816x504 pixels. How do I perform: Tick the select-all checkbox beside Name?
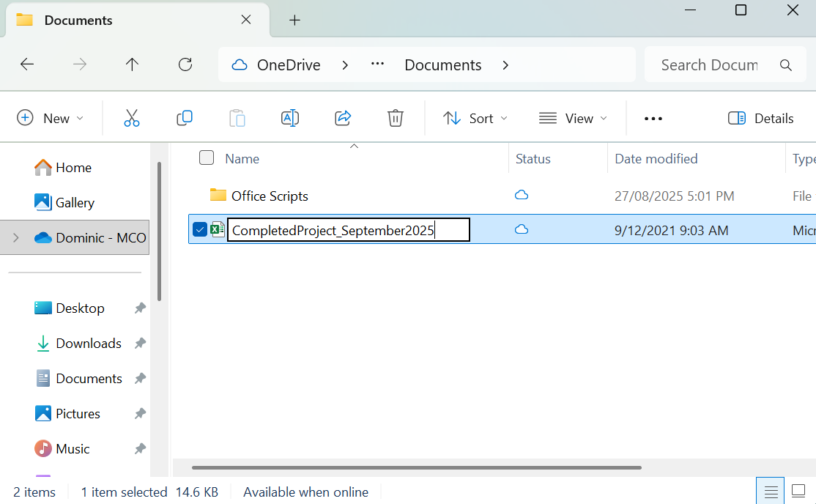[x=207, y=158]
